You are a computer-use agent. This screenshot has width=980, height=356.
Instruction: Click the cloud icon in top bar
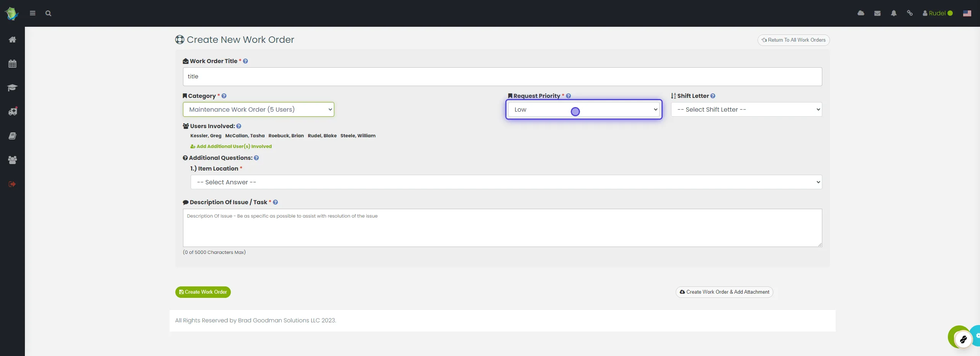click(861, 13)
